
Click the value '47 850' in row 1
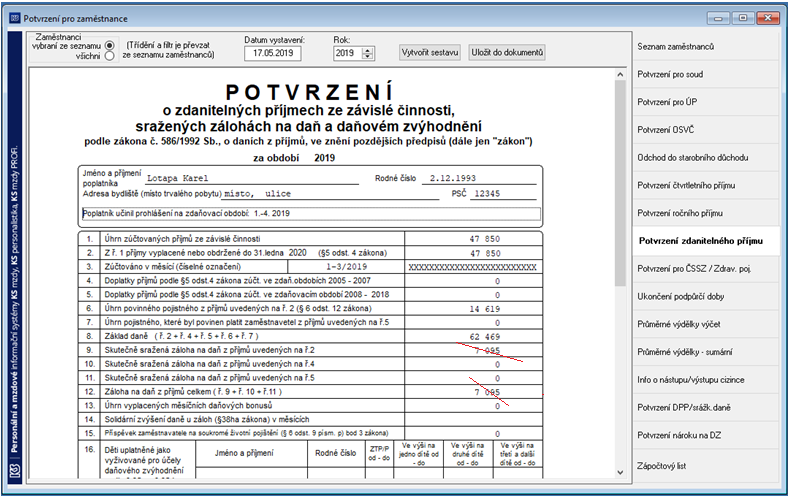pyautogui.click(x=485, y=239)
